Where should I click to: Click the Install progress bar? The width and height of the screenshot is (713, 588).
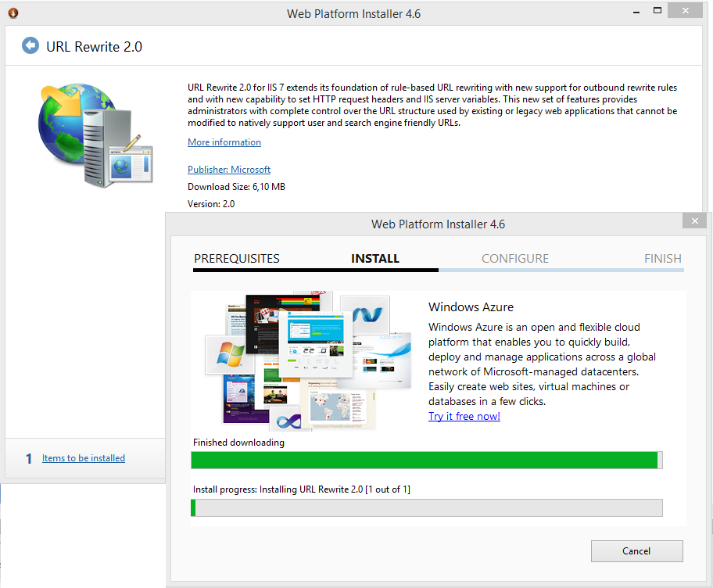click(427, 508)
